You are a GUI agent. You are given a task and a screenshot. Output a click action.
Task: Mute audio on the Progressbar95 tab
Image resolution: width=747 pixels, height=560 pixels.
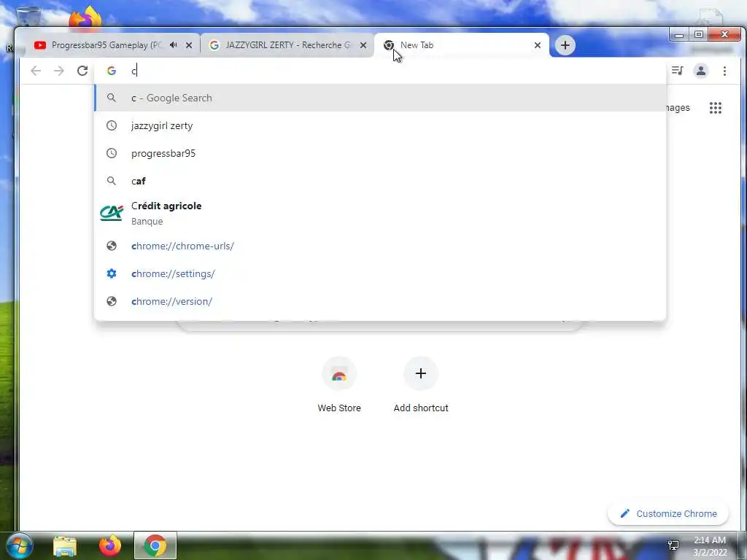174,45
